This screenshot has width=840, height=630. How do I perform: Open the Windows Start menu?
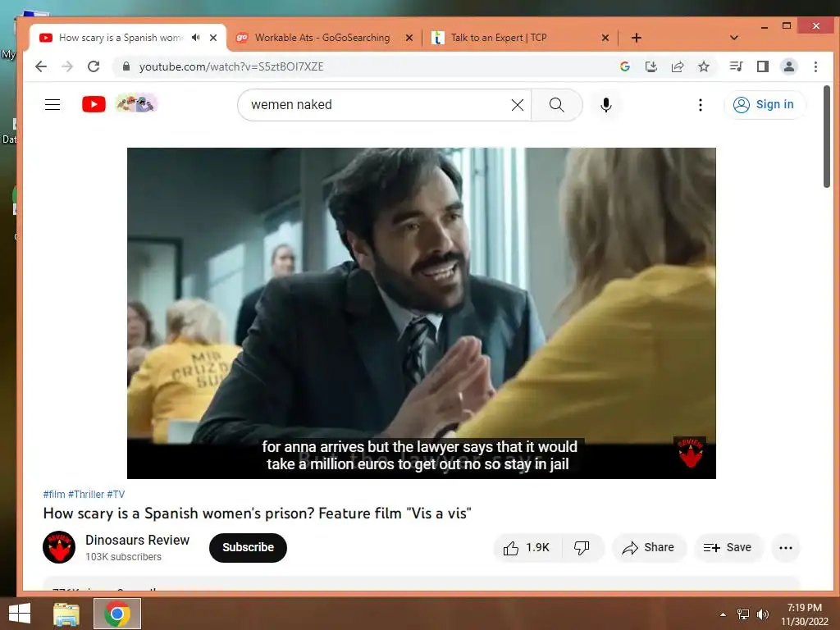20,614
